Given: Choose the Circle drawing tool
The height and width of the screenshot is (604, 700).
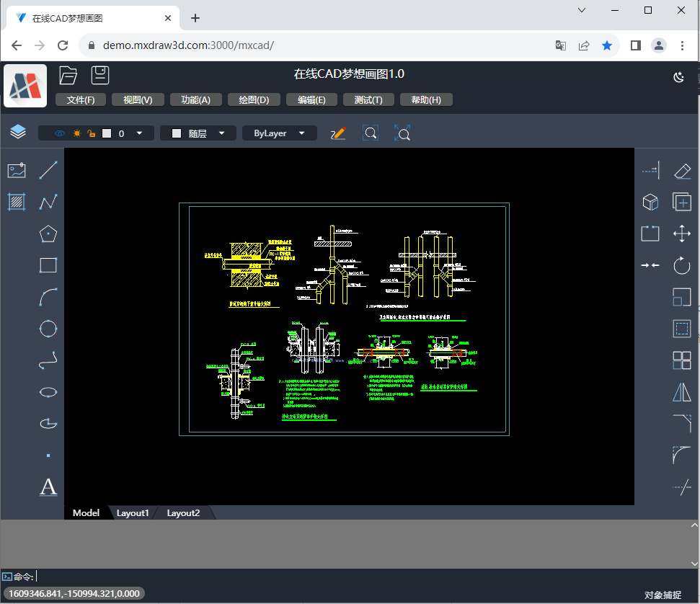Looking at the screenshot, I should coord(48,329).
